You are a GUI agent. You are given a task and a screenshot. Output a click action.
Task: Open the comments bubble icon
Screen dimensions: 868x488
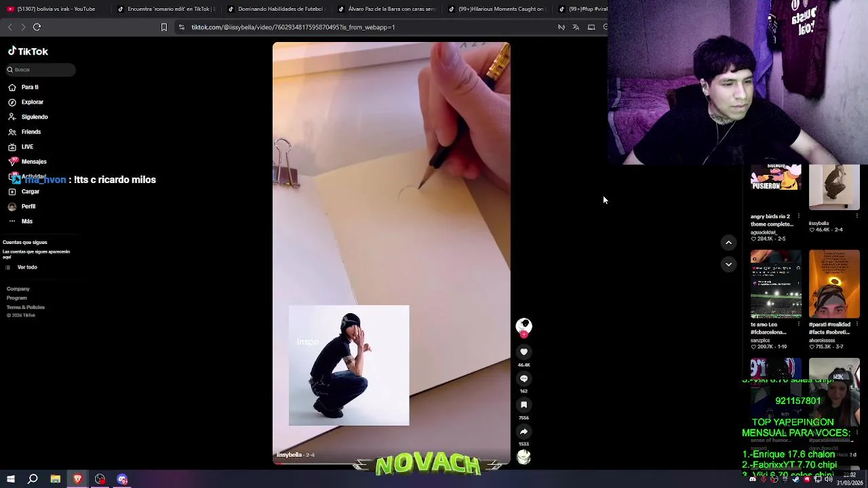(524, 378)
